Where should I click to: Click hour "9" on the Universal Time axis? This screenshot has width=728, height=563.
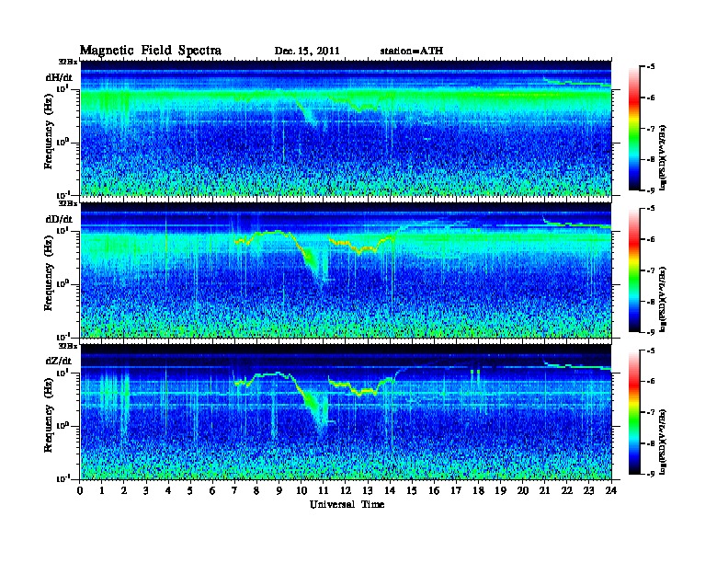point(279,491)
